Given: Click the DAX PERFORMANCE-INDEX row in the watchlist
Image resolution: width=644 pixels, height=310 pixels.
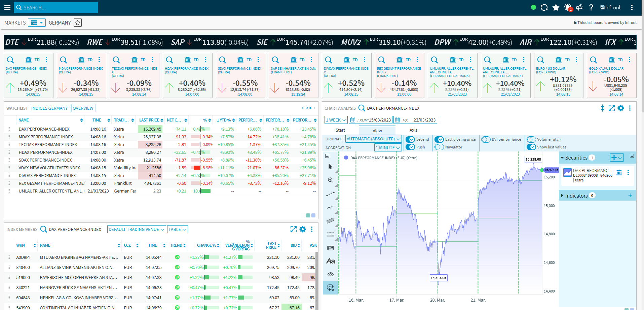Looking at the screenshot, I should click(x=44, y=129).
